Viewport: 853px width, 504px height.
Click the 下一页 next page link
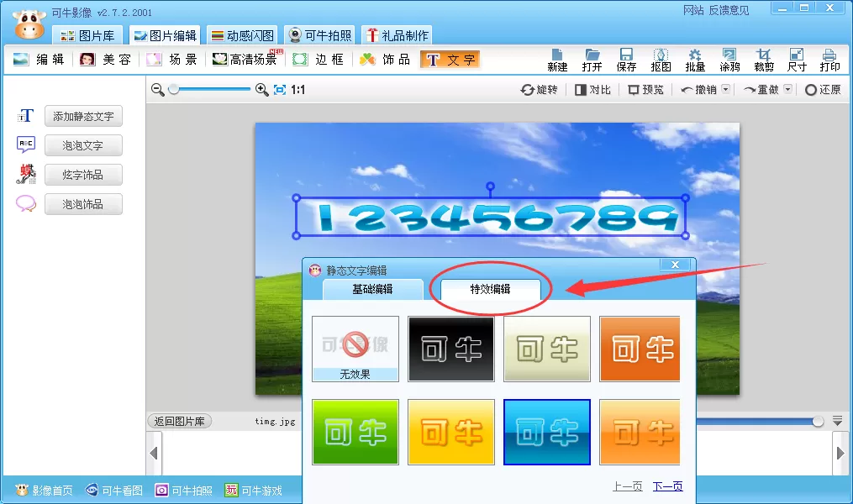point(667,486)
